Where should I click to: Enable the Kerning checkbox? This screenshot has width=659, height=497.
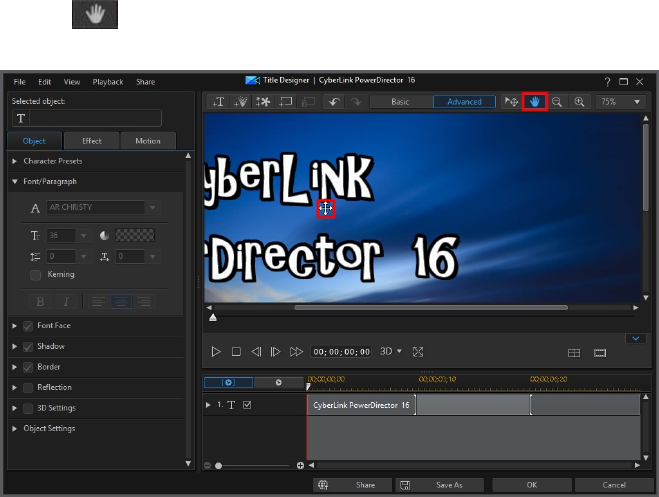[x=35, y=275]
